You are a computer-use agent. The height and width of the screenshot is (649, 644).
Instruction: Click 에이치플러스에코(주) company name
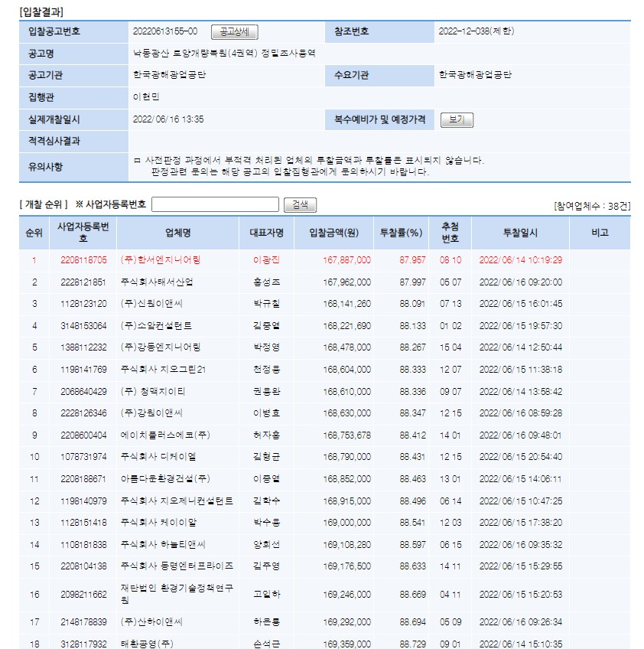pyautogui.click(x=165, y=435)
